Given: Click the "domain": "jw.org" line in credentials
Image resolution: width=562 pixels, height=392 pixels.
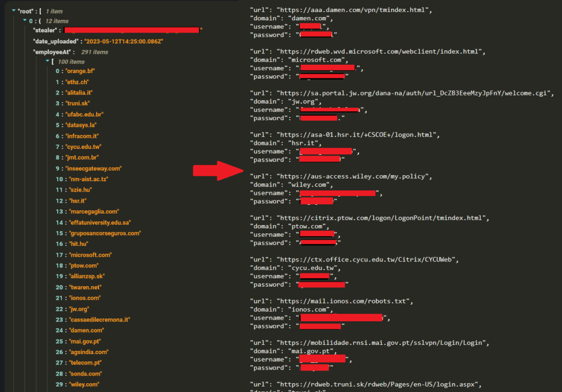Looking at the screenshot, I should coord(285,102).
